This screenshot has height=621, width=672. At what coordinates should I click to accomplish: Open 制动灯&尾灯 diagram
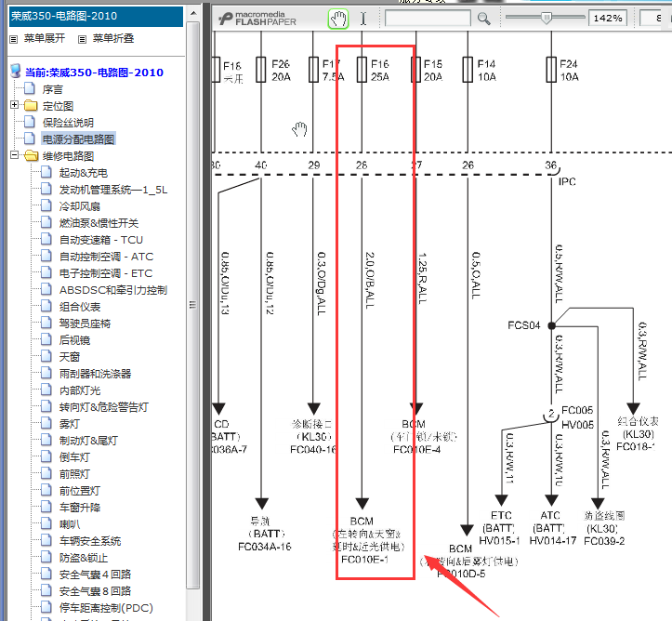pyautogui.click(x=88, y=441)
